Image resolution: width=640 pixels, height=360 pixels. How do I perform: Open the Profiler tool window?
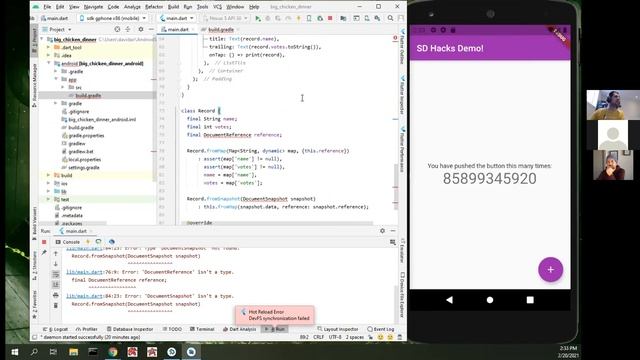point(87,329)
